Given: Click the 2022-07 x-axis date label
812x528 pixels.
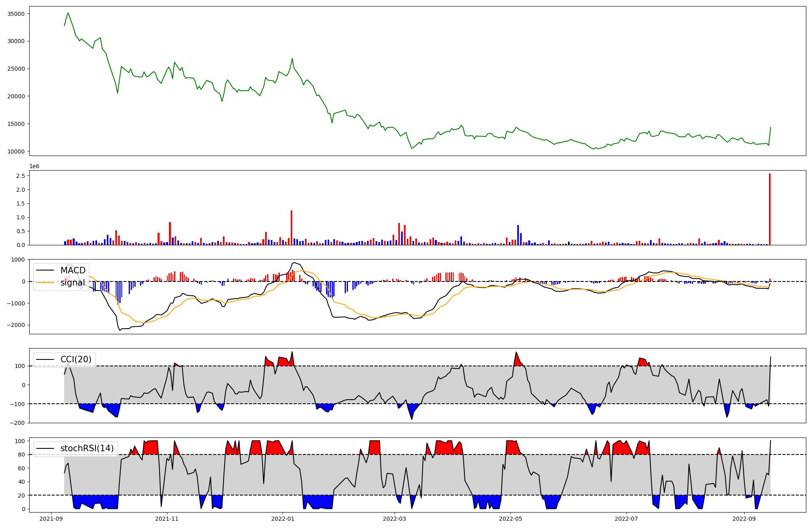Looking at the screenshot, I should click(626, 519).
